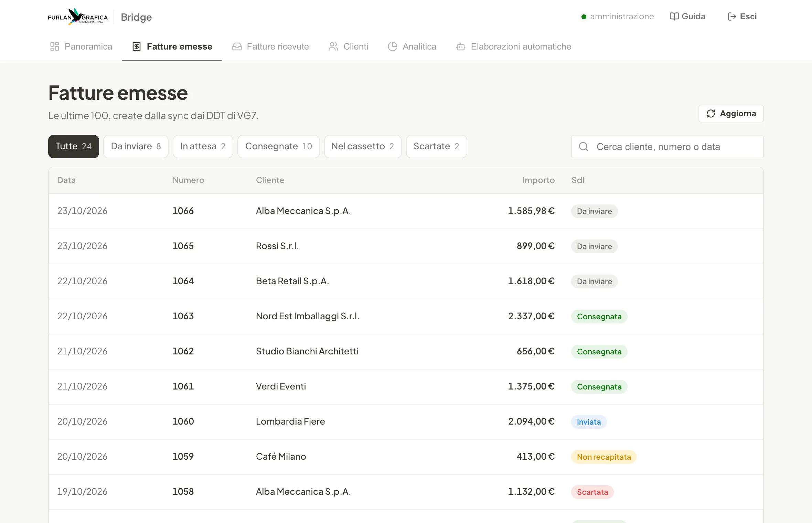
Task: Click the Inviata status badge
Action: click(x=589, y=422)
